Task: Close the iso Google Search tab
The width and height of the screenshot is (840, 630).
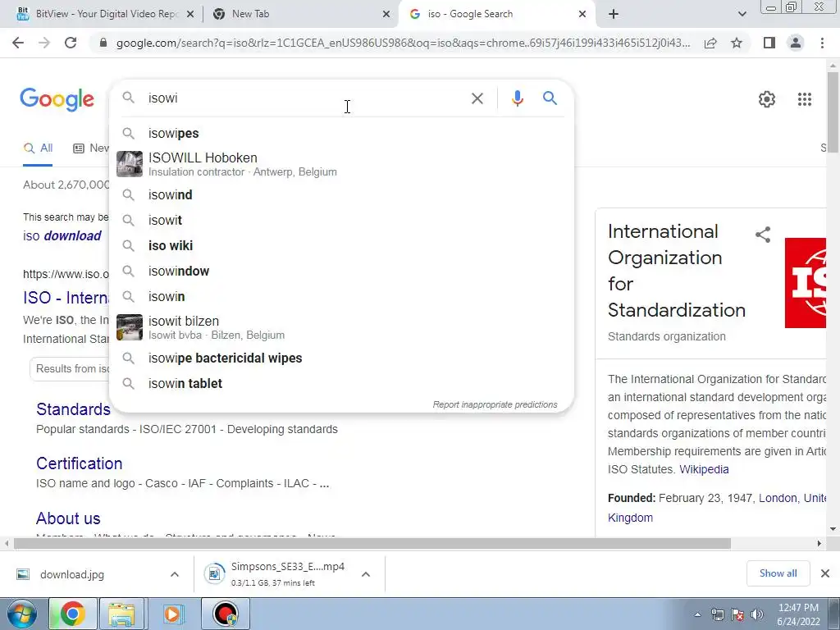Action: point(582,15)
